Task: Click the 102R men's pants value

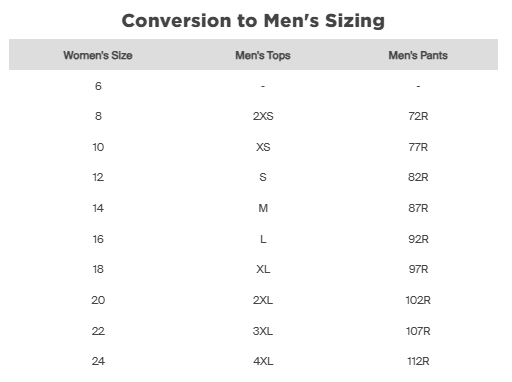Action: tap(418, 300)
